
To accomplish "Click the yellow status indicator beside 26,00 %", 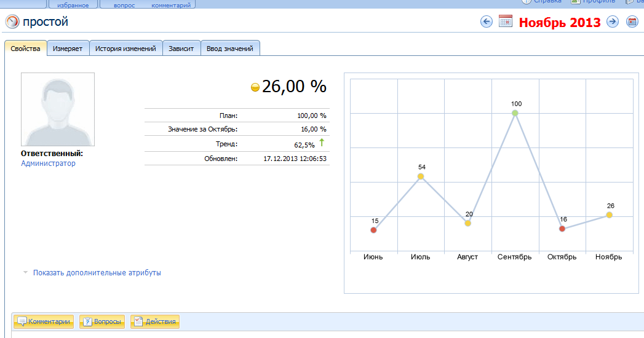I will click(x=255, y=88).
